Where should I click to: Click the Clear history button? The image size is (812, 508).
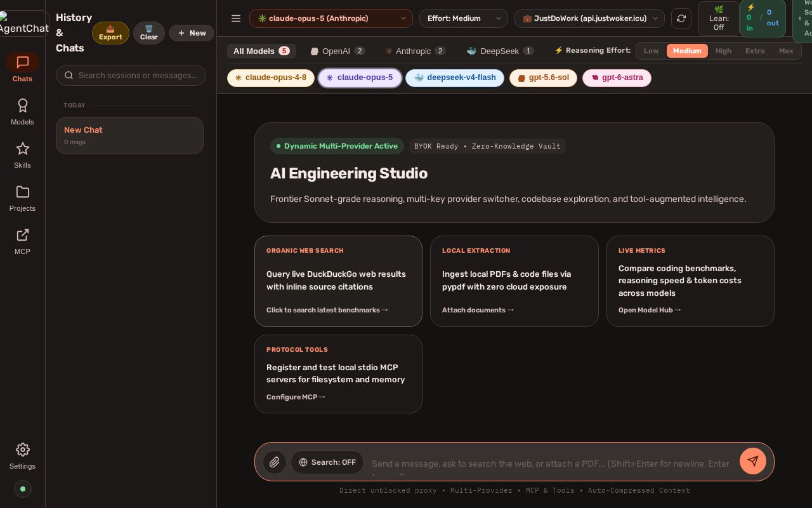(x=149, y=33)
